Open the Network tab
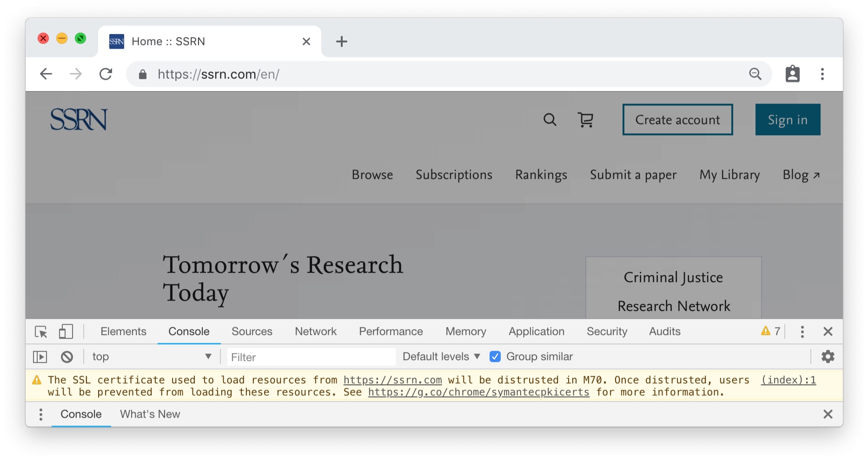The width and height of the screenshot is (868, 460). click(316, 332)
